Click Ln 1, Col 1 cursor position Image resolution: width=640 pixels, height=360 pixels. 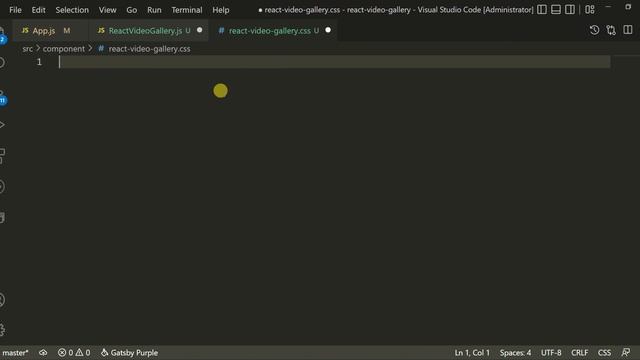(472, 353)
